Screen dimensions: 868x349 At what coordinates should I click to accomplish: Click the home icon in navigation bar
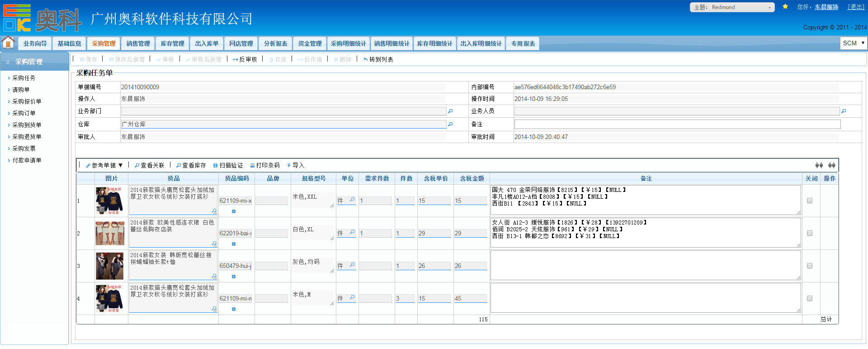8,43
